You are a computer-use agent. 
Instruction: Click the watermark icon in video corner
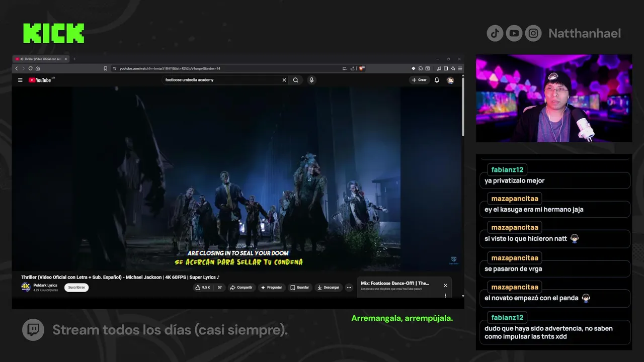(453, 260)
